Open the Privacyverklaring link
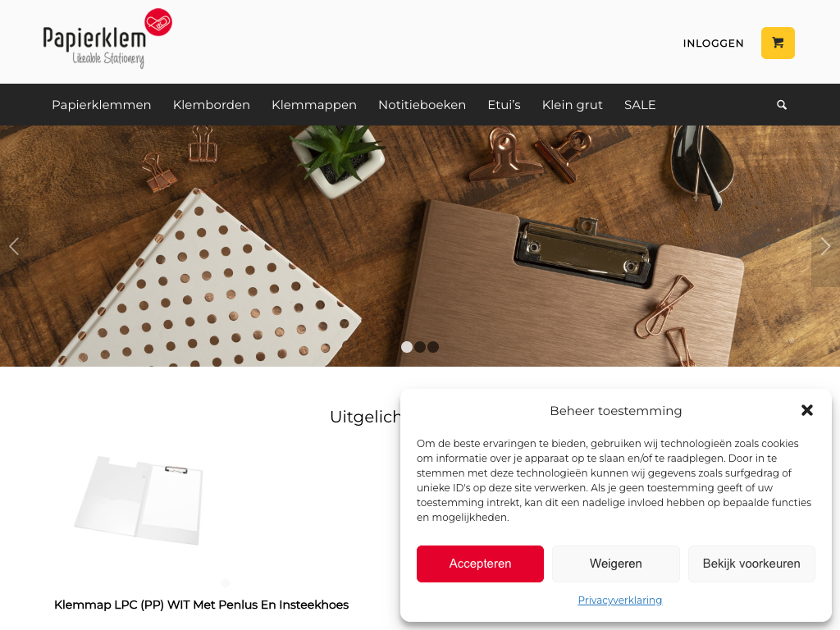This screenshot has width=840, height=630. point(620,600)
